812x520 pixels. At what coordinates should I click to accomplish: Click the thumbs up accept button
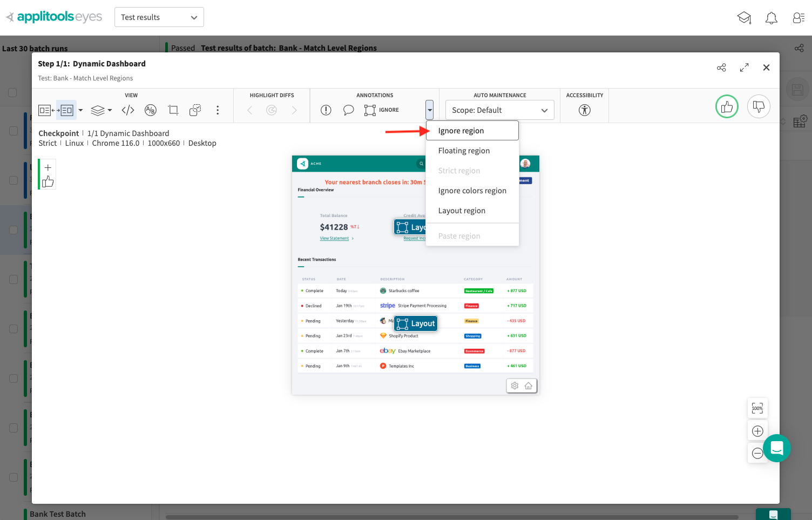[727, 107]
